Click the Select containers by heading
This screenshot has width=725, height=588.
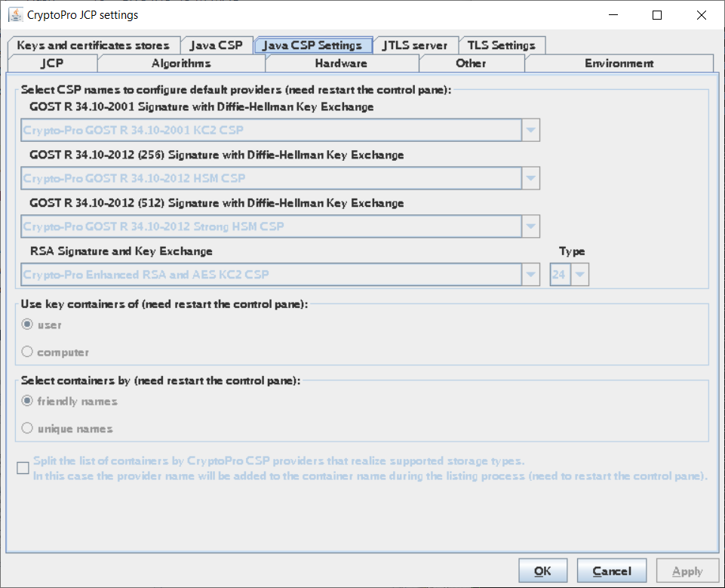pos(161,380)
